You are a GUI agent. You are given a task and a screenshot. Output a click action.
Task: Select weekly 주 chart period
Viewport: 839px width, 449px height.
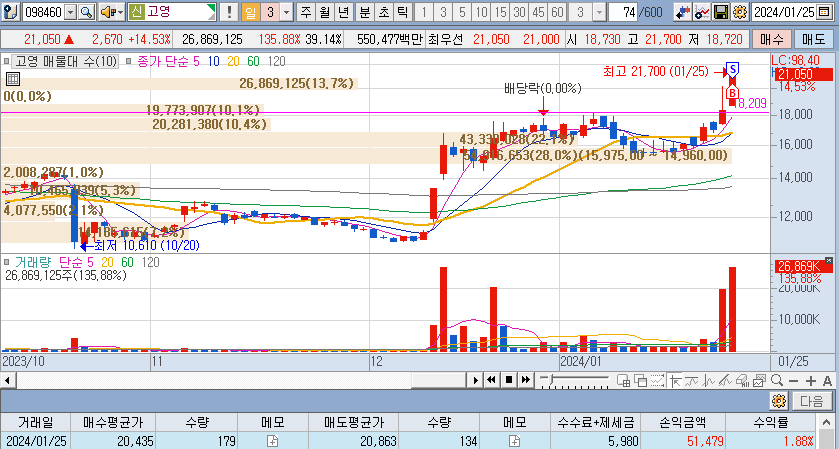click(306, 12)
